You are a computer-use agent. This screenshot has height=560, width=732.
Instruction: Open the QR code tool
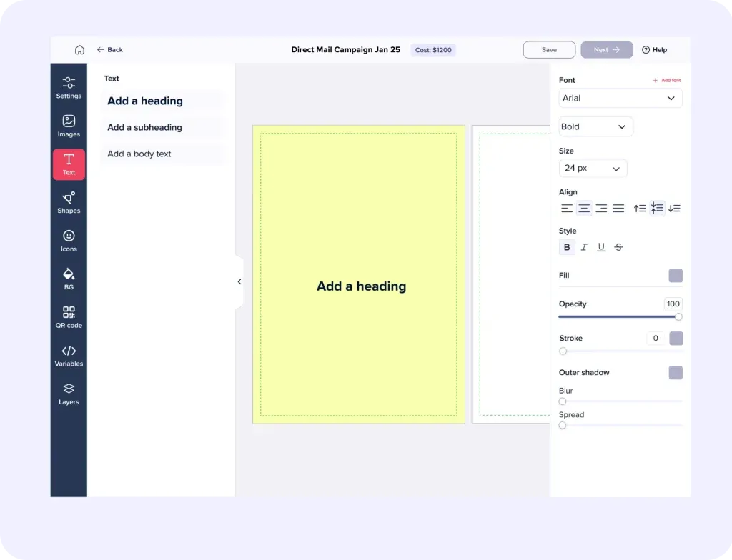click(x=69, y=317)
